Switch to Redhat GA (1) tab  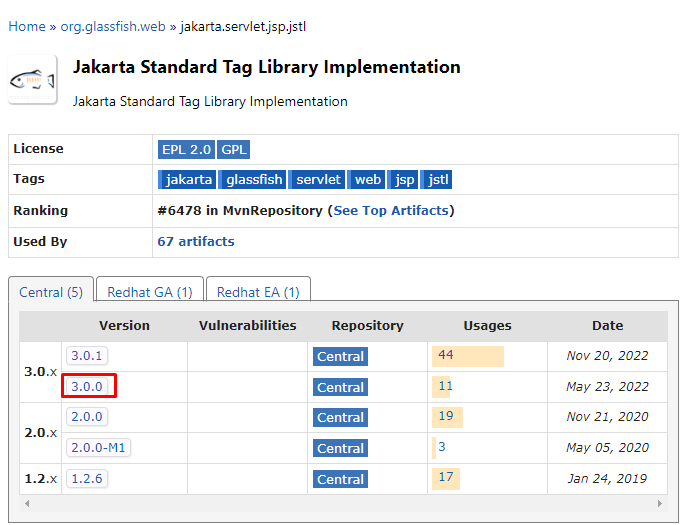(150, 292)
